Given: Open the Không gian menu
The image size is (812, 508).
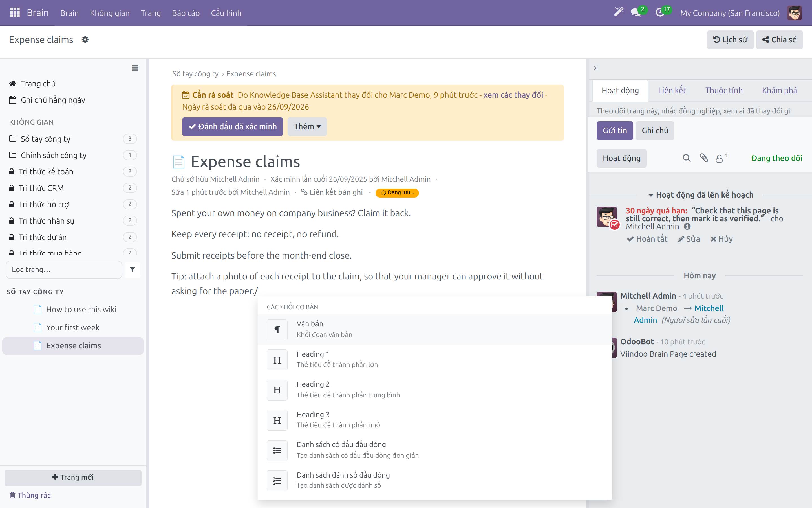Looking at the screenshot, I should point(109,13).
